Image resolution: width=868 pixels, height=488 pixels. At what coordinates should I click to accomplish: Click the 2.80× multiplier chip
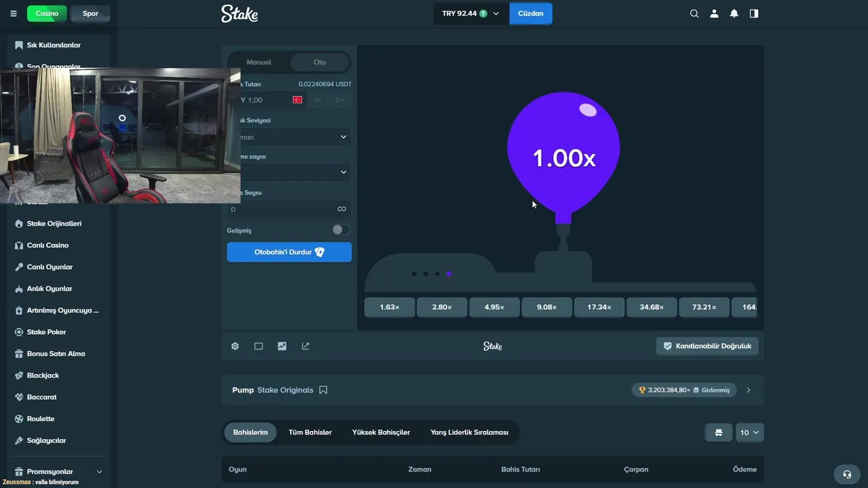pyautogui.click(x=441, y=307)
